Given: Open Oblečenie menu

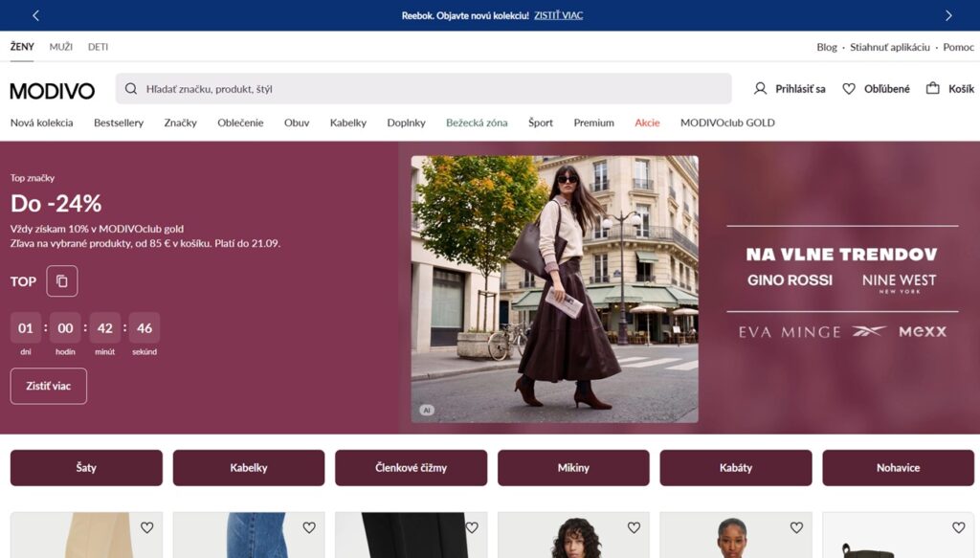Looking at the screenshot, I should tap(240, 123).
